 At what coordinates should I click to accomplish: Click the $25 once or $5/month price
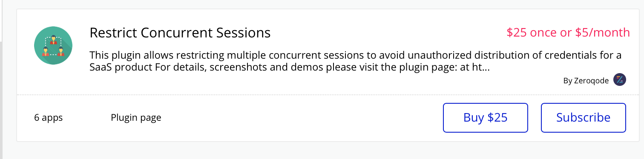point(568,33)
